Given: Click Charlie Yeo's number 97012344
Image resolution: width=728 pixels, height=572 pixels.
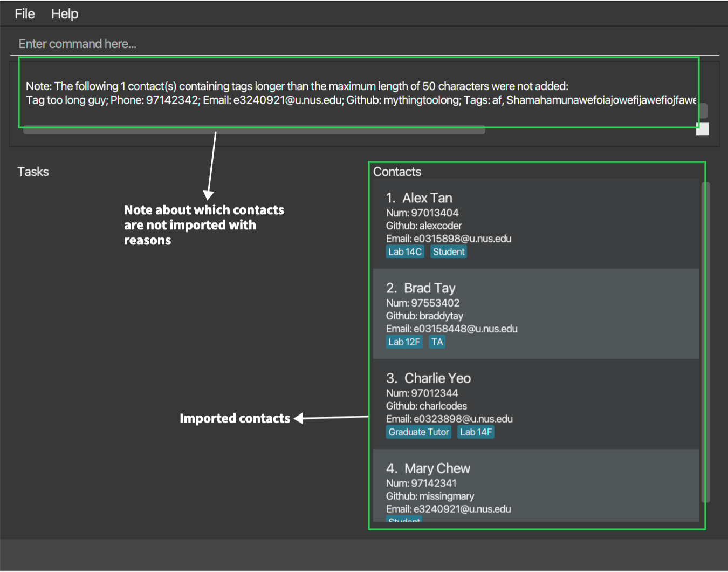Looking at the screenshot, I should [x=422, y=393].
